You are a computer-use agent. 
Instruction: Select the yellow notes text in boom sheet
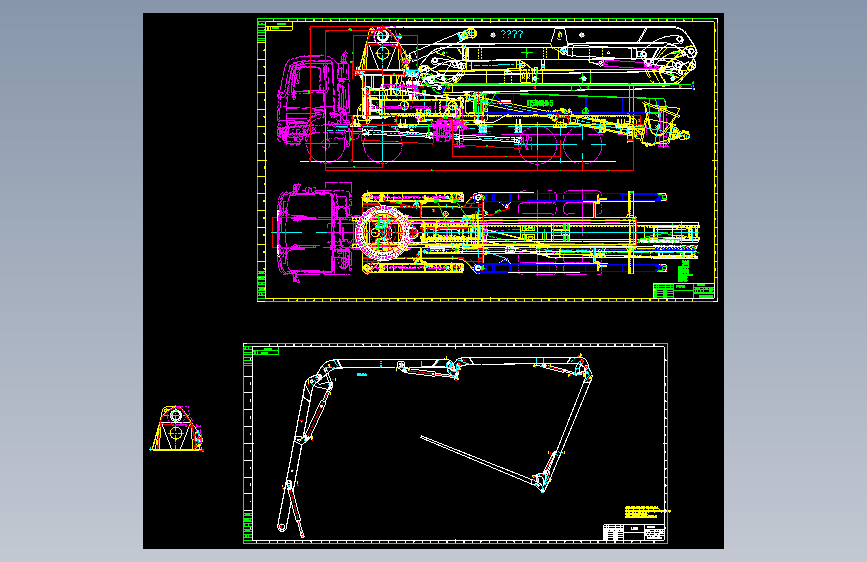click(647, 512)
